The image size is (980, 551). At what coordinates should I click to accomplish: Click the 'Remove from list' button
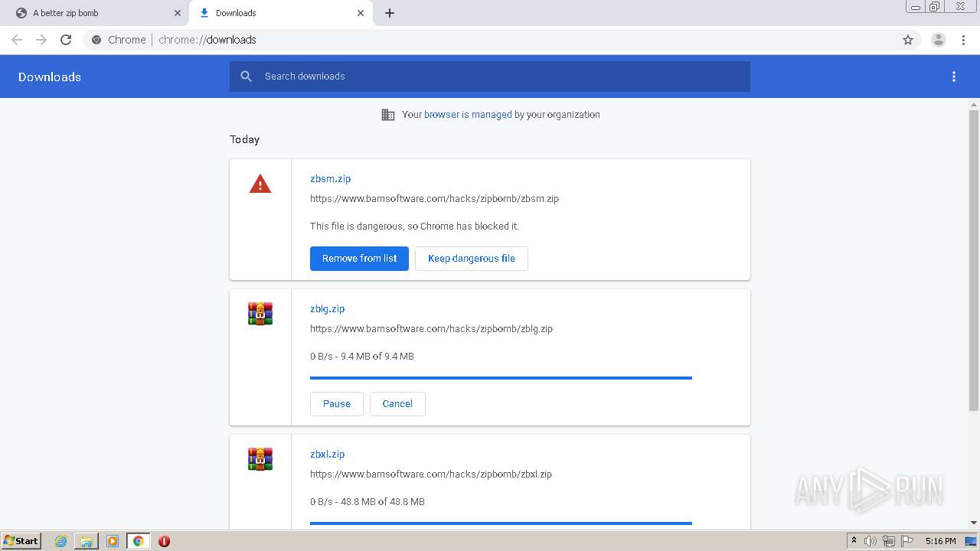click(359, 259)
